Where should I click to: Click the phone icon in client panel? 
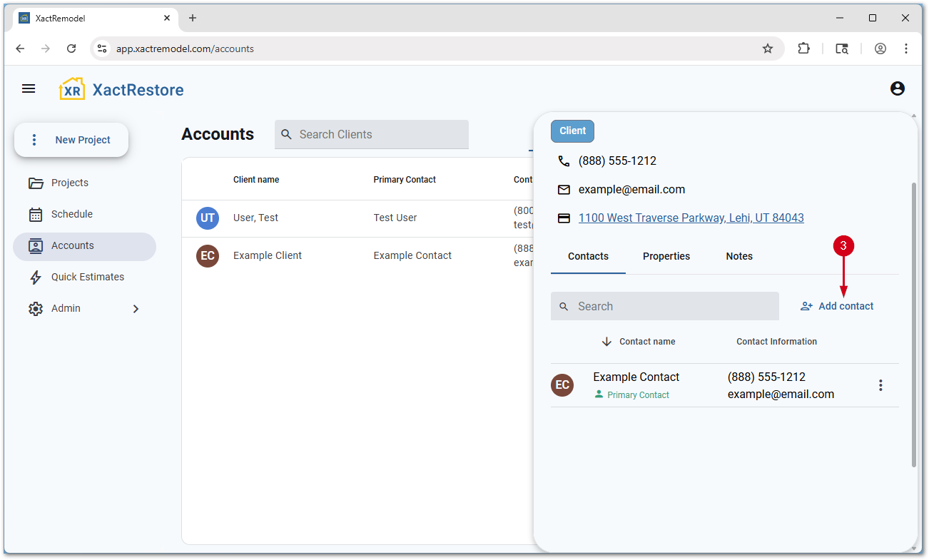point(564,161)
